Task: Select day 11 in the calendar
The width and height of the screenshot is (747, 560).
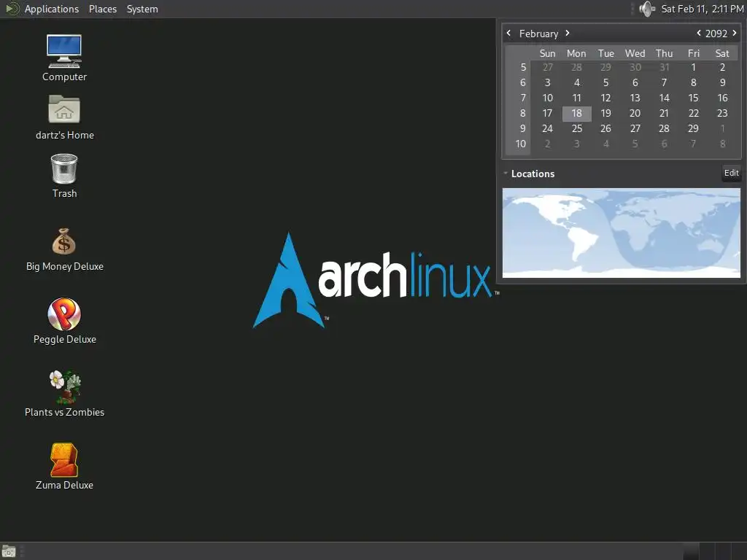Action: 576,98
